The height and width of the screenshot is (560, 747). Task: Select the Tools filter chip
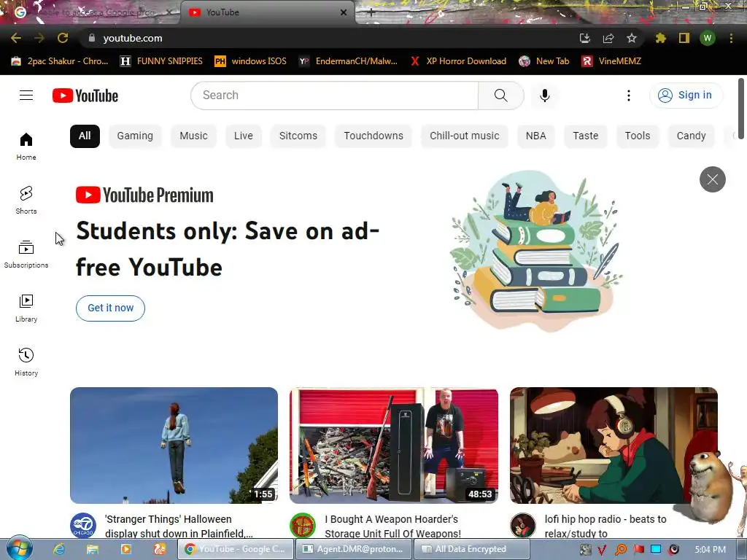coord(638,136)
